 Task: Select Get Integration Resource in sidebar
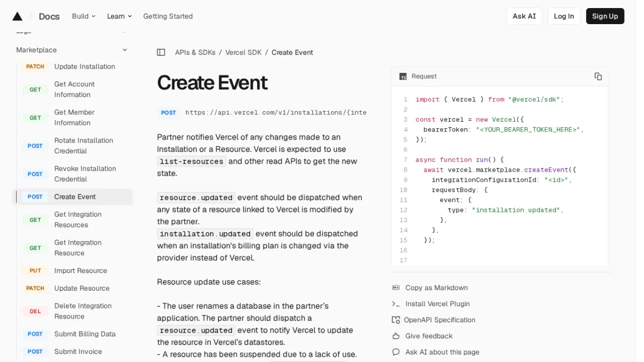coord(78,248)
